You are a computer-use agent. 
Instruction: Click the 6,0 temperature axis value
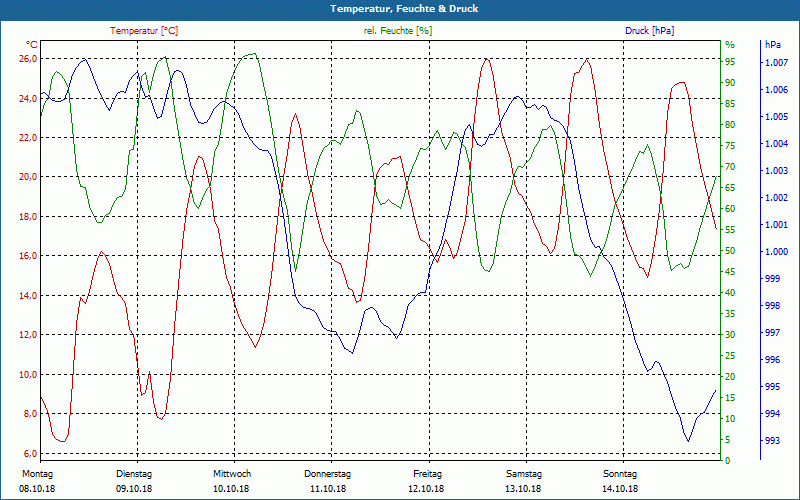pos(30,454)
